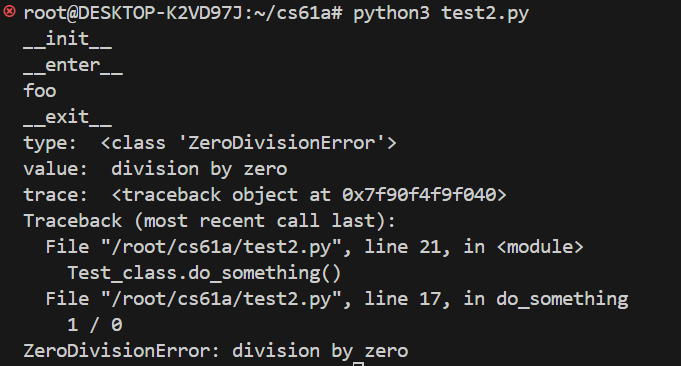Click the 'Traceback (most recent call last)' header
681x366 pixels.
click(x=209, y=221)
